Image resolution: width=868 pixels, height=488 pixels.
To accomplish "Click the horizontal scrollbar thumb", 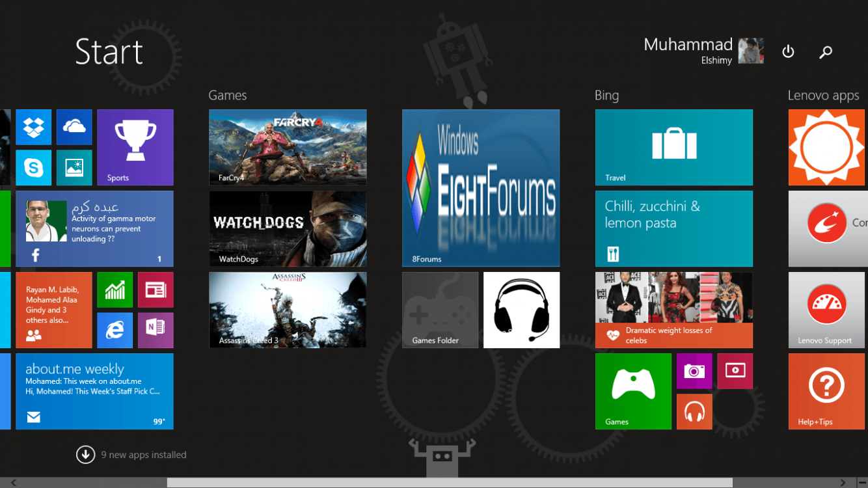I will click(450, 483).
